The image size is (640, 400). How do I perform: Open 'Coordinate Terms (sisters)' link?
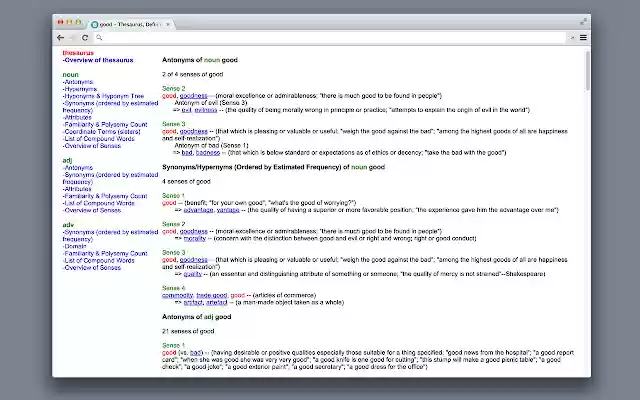tap(102, 132)
